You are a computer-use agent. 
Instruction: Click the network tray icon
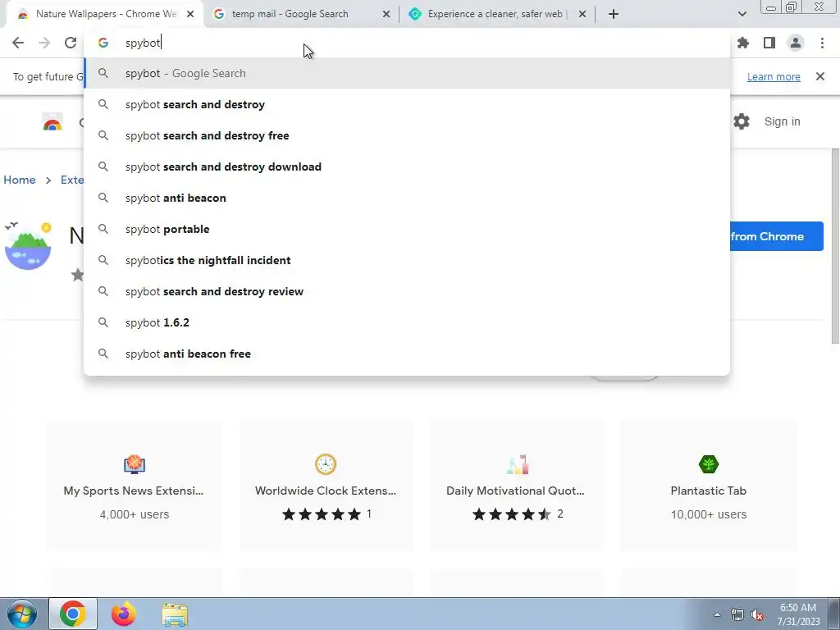point(737,615)
